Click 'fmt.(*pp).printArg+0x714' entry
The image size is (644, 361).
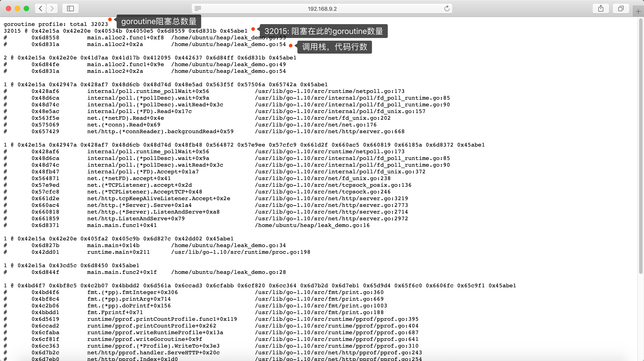tap(129, 299)
